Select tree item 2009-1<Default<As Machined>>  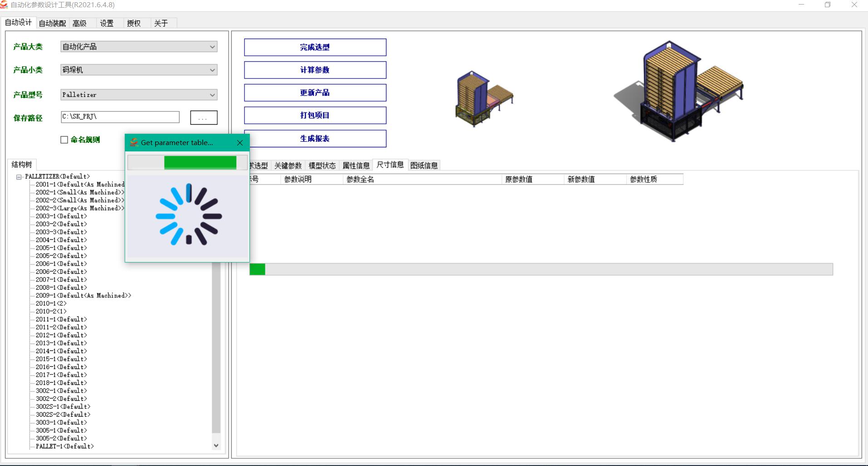pos(83,295)
